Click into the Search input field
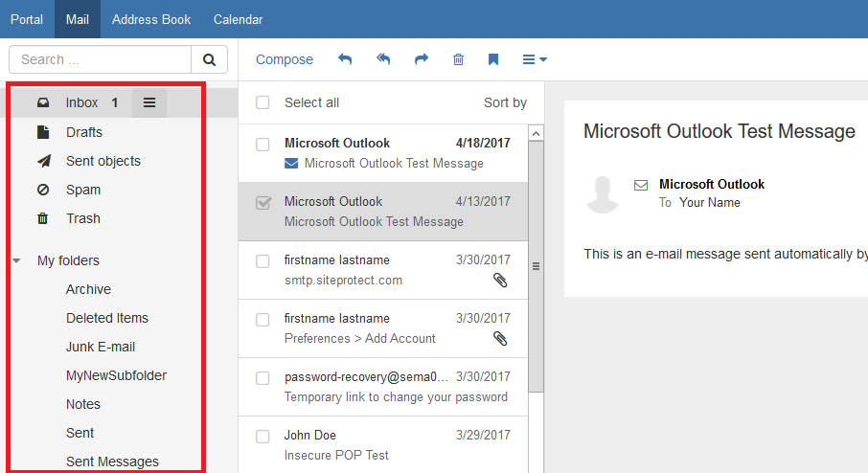The image size is (868, 473). tap(101, 59)
